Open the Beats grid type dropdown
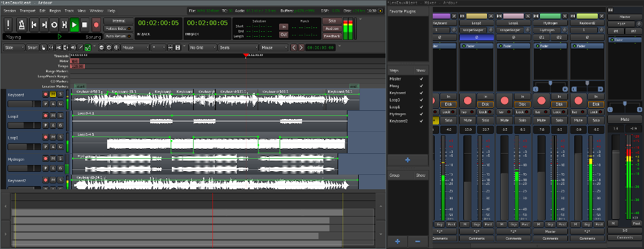This screenshot has width=644, height=249. [238, 47]
